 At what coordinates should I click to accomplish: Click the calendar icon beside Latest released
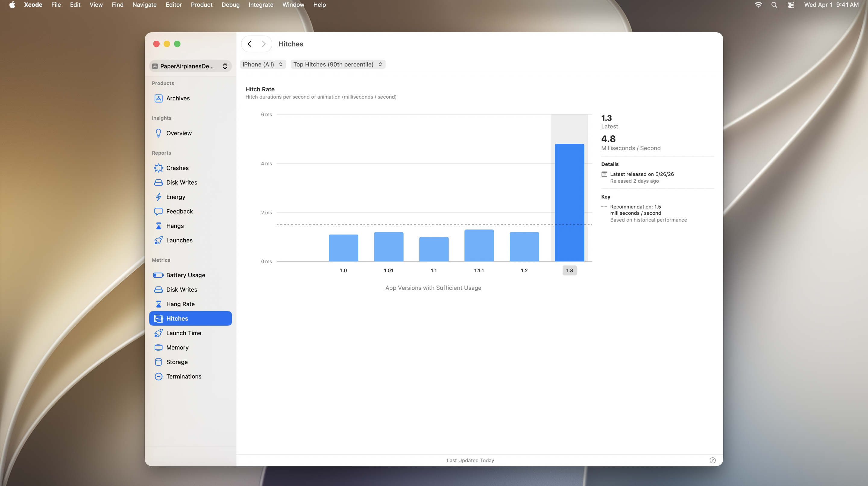click(x=604, y=174)
